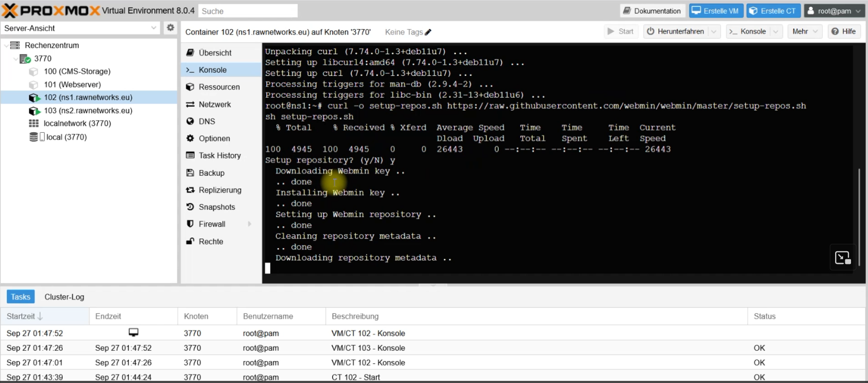This screenshot has width=868, height=383.
Task: Click the Start button
Action: (621, 31)
